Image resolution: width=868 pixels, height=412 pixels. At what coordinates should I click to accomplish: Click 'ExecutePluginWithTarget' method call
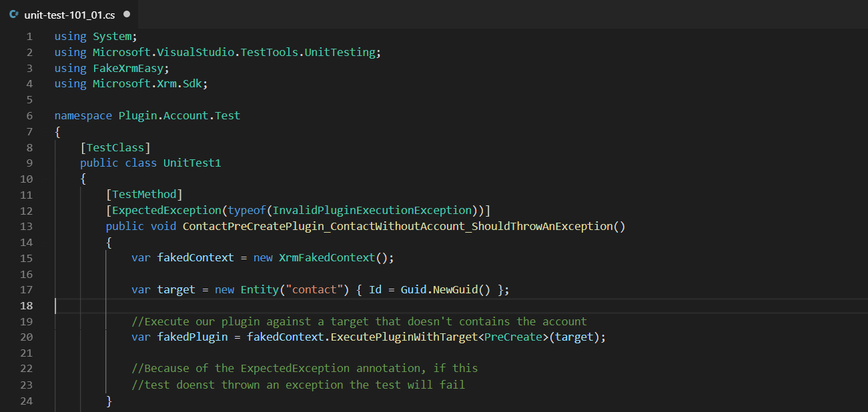click(404, 337)
